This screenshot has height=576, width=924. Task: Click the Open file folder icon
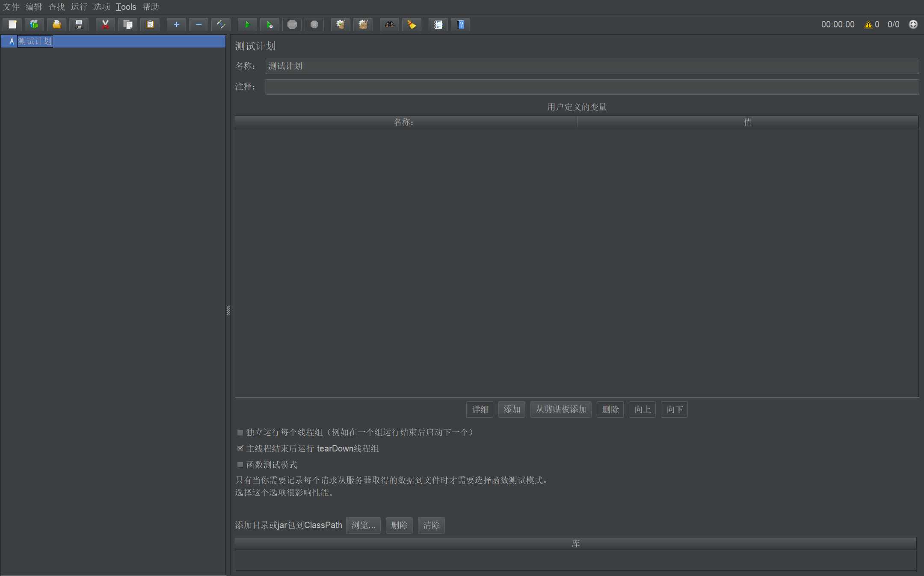pos(56,24)
